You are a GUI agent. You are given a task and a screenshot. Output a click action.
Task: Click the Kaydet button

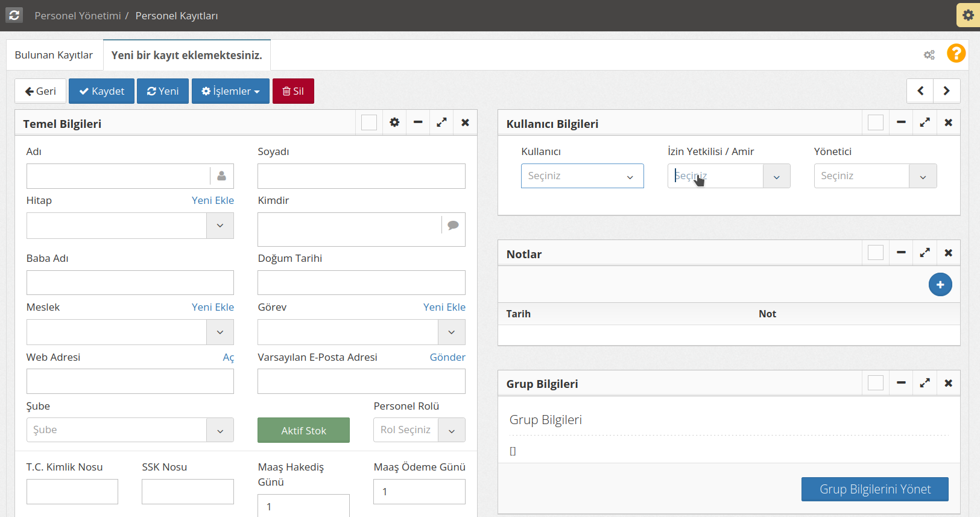click(101, 91)
